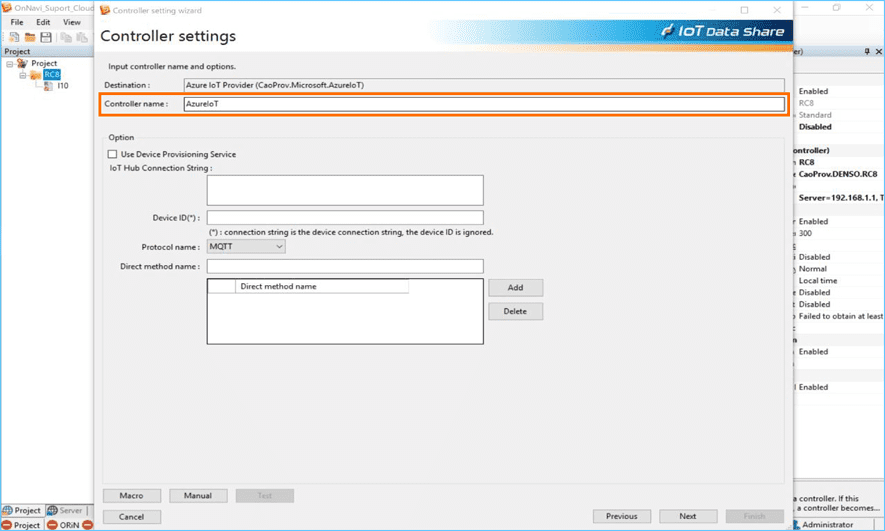
Task: Click the Destination field showing Azure IoT Provider
Action: [484, 85]
